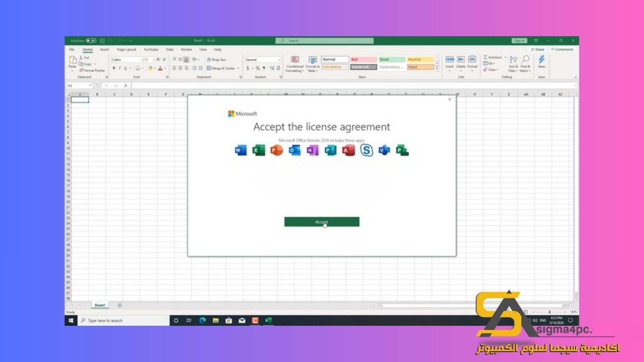Screen dimensions: 644x362
Task: Click the Percent Style icon
Action: click(x=257, y=68)
